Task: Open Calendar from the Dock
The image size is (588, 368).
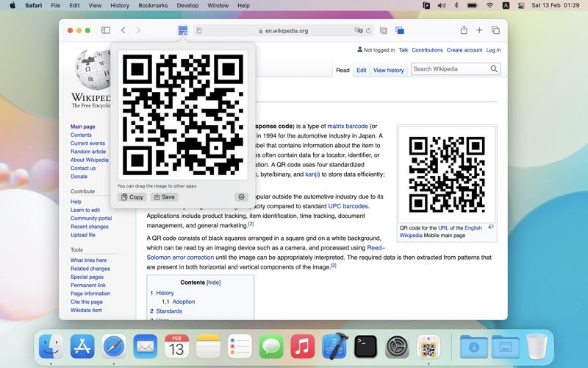Action: point(176,346)
